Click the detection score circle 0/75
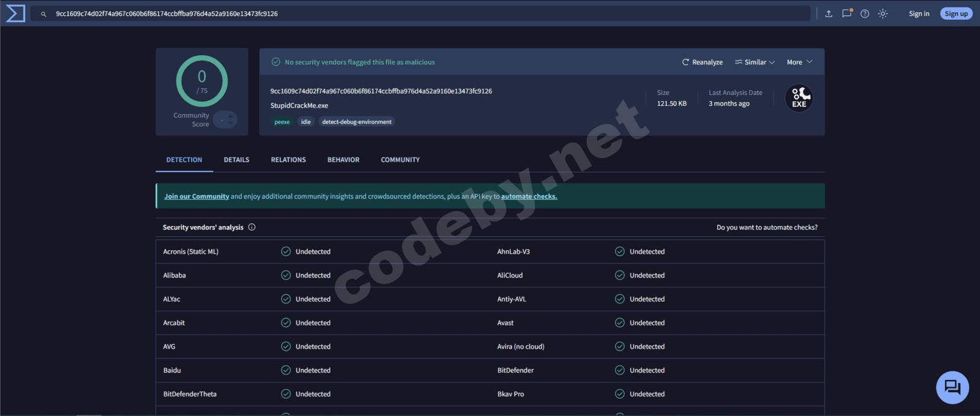 pos(202,81)
